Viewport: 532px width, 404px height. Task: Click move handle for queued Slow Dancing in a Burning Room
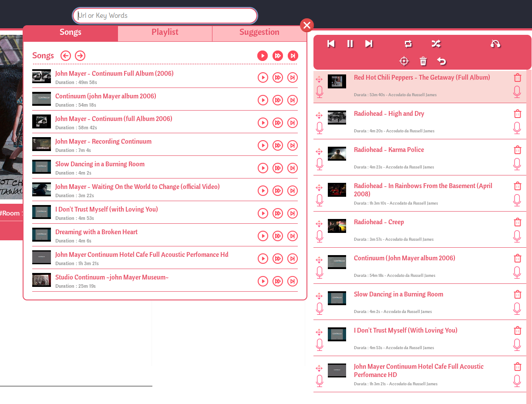(319, 296)
